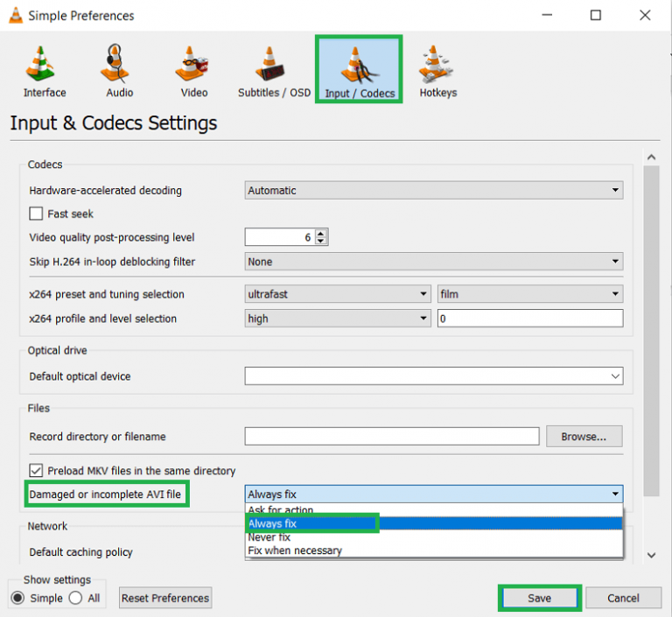The height and width of the screenshot is (617, 672).
Task: Click the Hardware-accelerated decoding label
Action: (x=105, y=191)
